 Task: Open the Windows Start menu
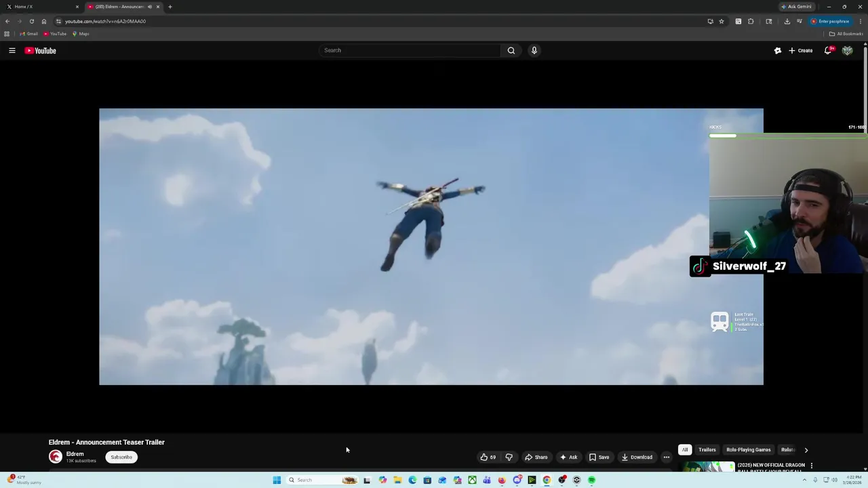[x=277, y=480]
